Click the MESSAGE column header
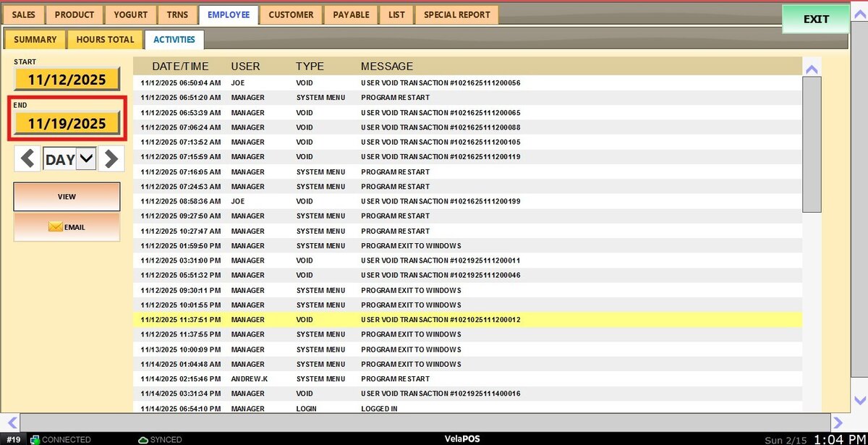 (x=387, y=67)
